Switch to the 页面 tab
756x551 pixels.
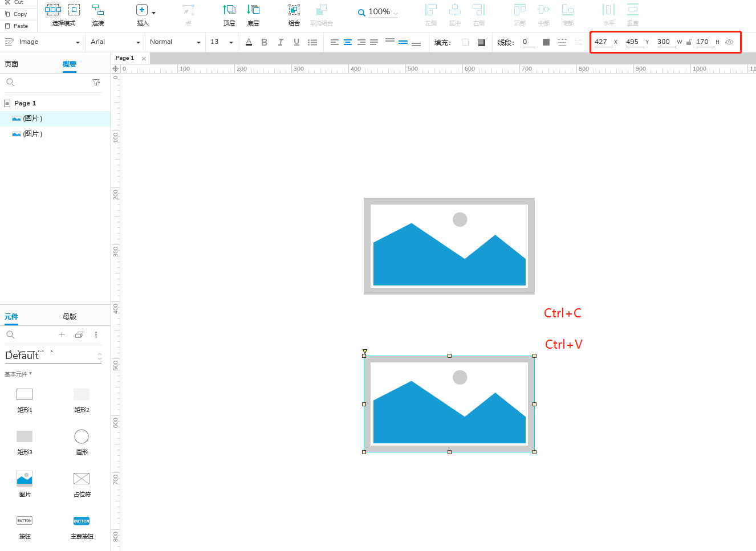11,64
